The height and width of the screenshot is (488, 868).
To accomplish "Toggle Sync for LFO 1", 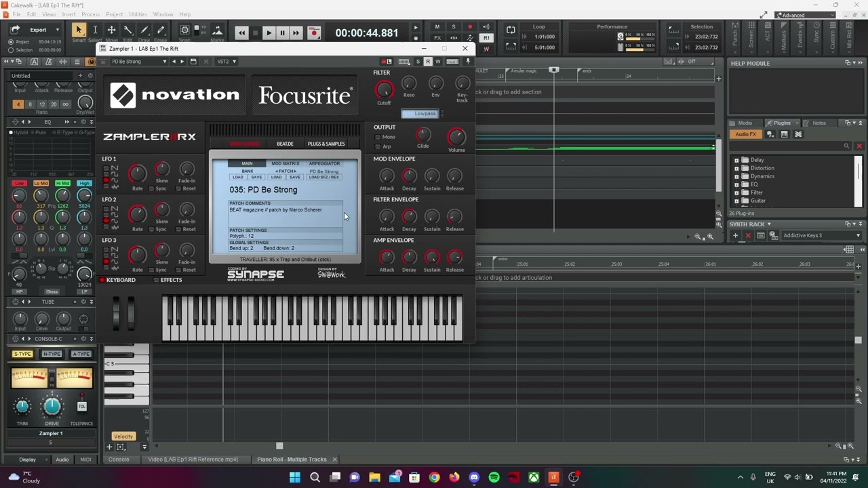I will (x=151, y=188).
